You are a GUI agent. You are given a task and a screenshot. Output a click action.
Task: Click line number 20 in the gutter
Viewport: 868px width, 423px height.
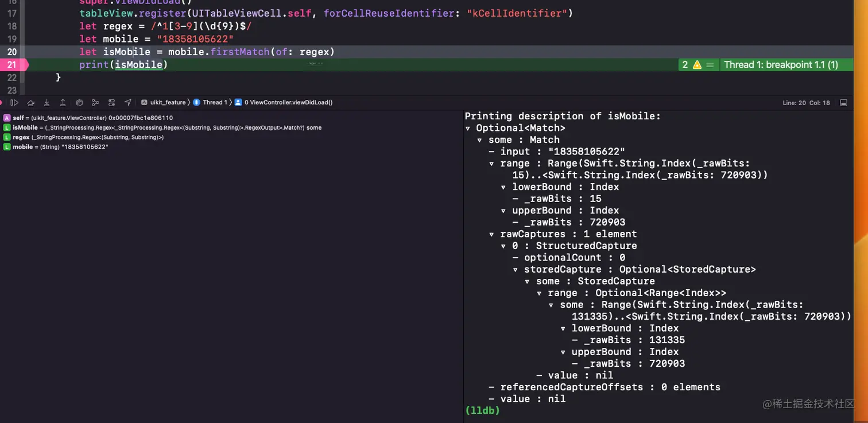pos(12,52)
